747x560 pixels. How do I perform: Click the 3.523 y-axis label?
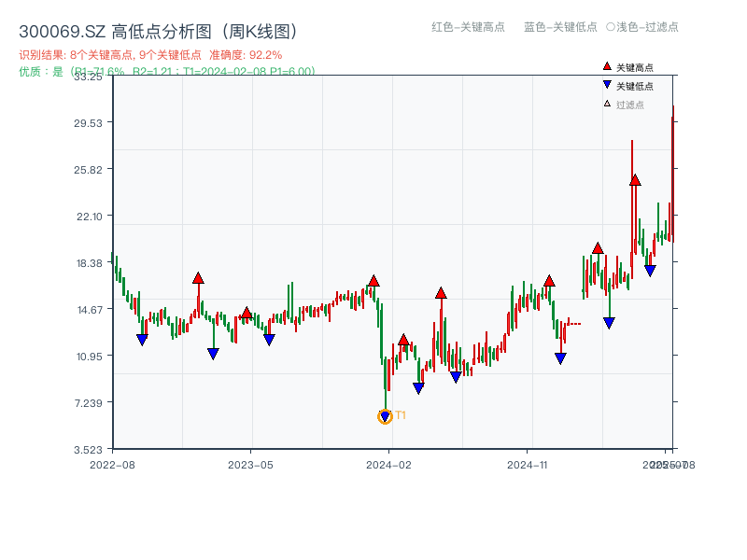[x=88, y=450]
